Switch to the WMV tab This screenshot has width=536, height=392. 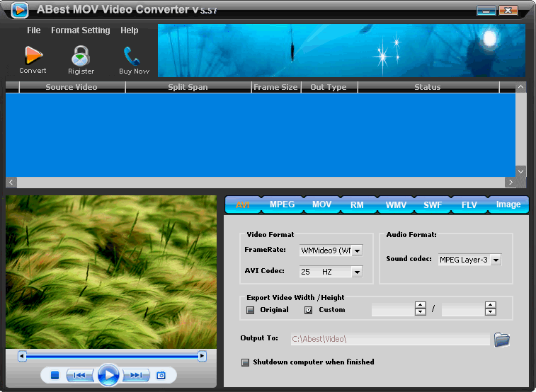click(396, 205)
